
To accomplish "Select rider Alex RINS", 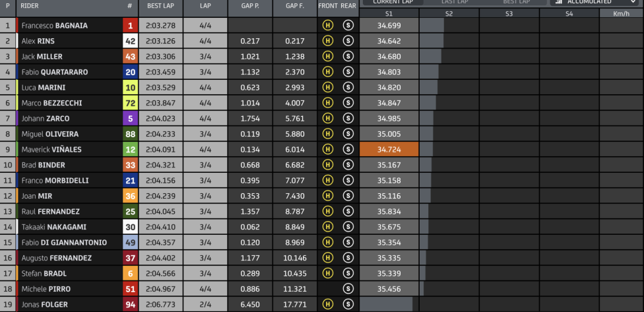I will click(x=38, y=41).
